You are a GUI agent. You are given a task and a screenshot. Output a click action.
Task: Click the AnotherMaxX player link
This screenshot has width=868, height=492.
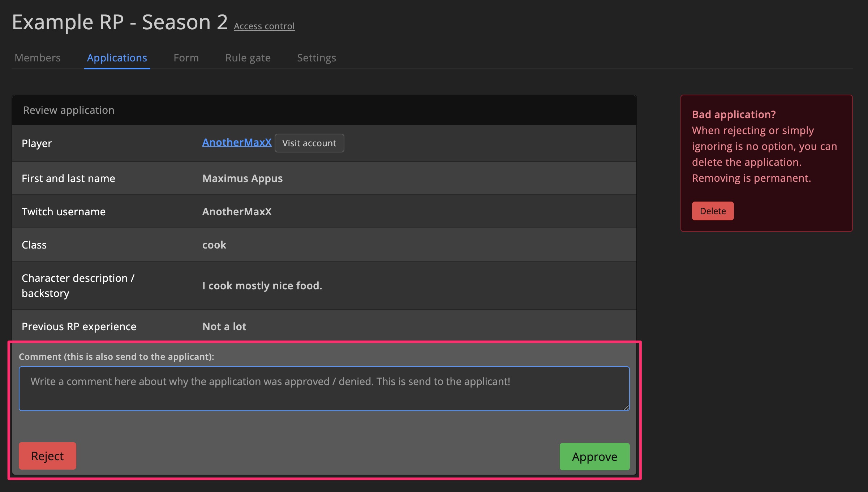[x=237, y=143]
